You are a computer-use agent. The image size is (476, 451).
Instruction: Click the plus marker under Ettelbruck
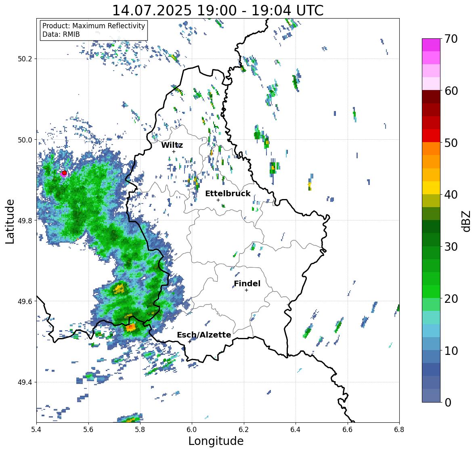218,200
